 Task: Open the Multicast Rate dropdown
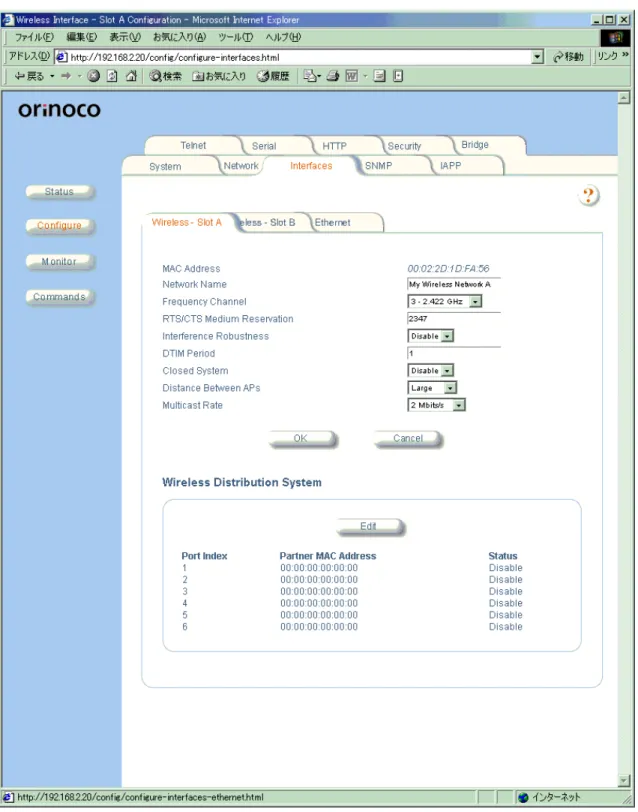coord(436,405)
